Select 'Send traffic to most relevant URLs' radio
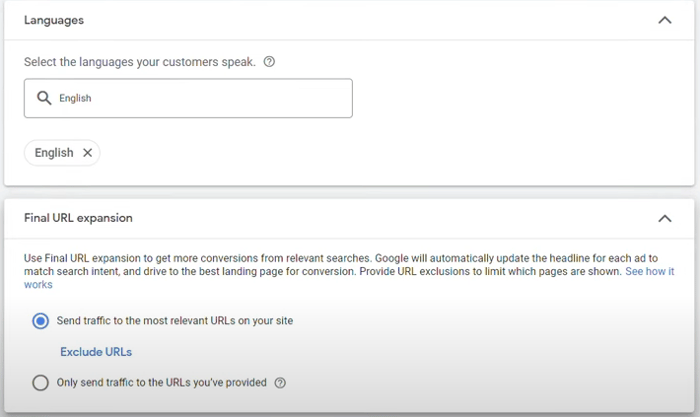The width and height of the screenshot is (700, 417). [40, 321]
